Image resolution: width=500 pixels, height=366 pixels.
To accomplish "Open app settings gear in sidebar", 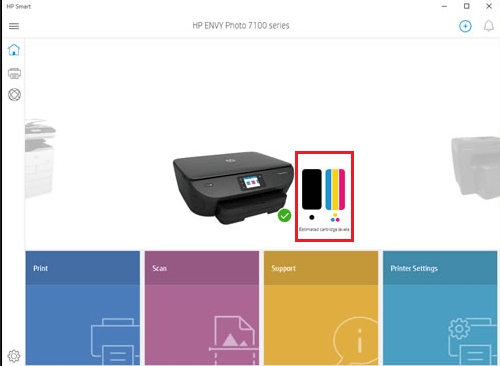I will [x=14, y=356].
